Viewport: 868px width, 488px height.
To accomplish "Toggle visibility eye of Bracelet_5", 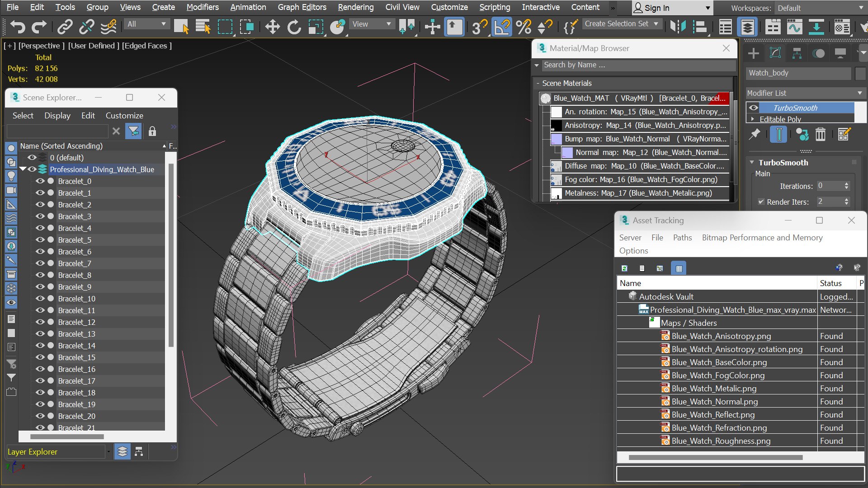I will 40,239.
